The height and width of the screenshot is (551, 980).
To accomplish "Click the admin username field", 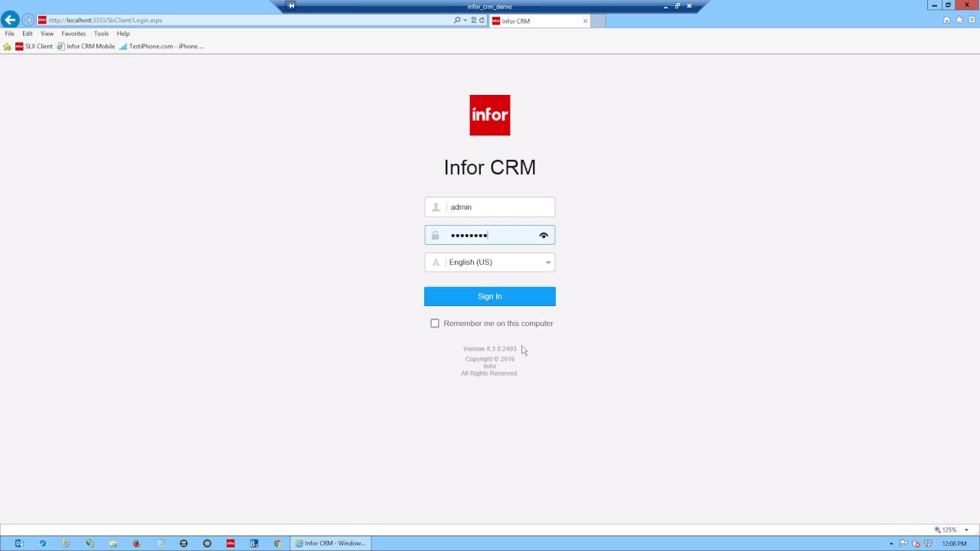I will click(x=490, y=207).
